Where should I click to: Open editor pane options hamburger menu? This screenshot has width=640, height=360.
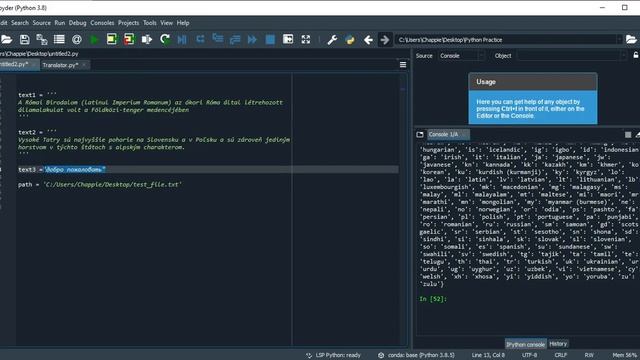point(403,65)
